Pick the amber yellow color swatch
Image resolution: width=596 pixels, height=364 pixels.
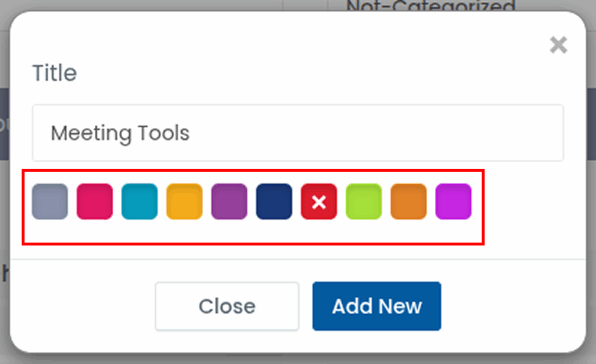tap(185, 202)
